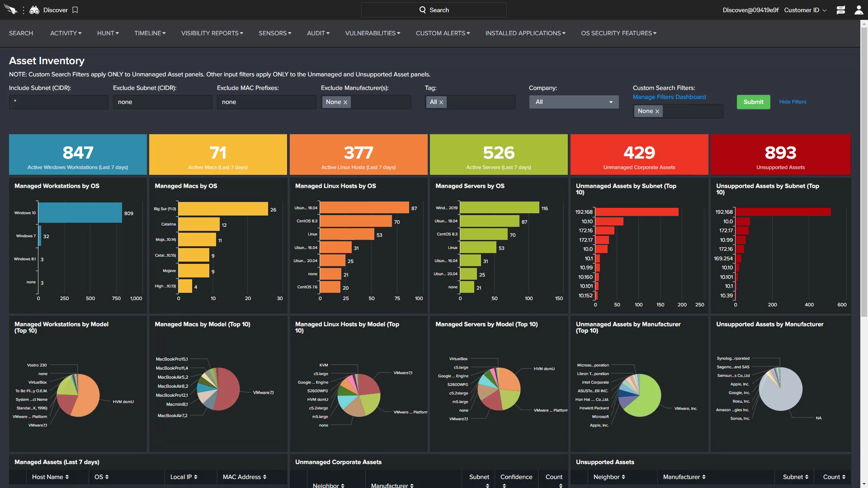868x488 pixels.
Task: Toggle Hide Filters
Action: click(x=793, y=102)
